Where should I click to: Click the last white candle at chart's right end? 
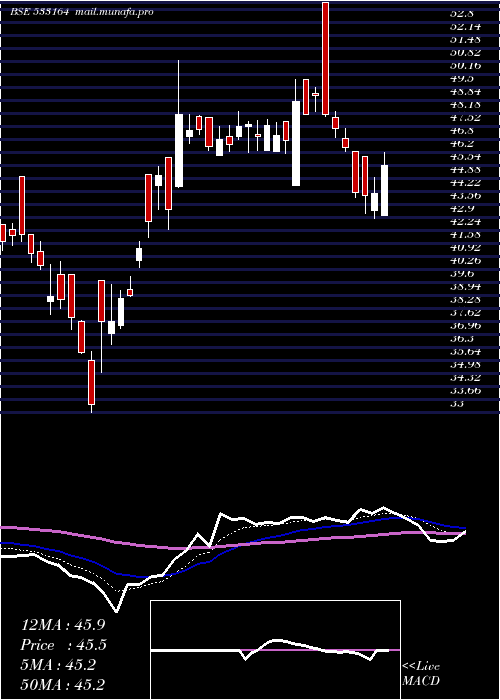pos(384,190)
